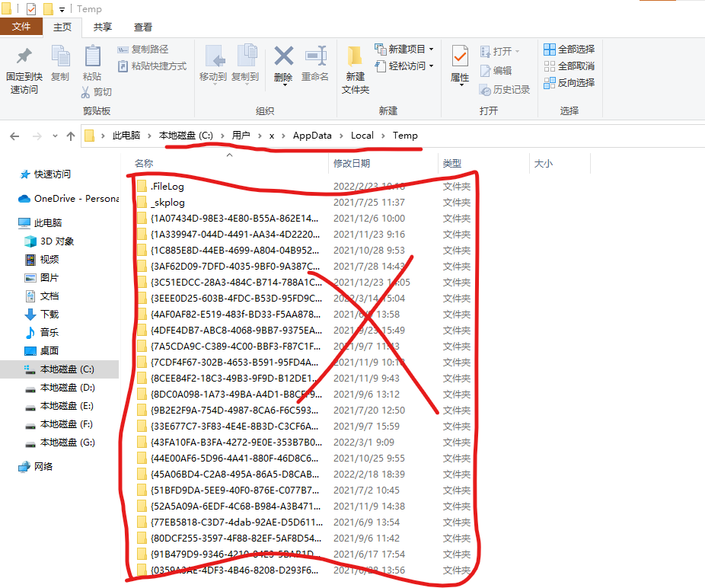This screenshot has width=705, height=588.
Task: Open the File (文件) tab
Action: click(21, 27)
